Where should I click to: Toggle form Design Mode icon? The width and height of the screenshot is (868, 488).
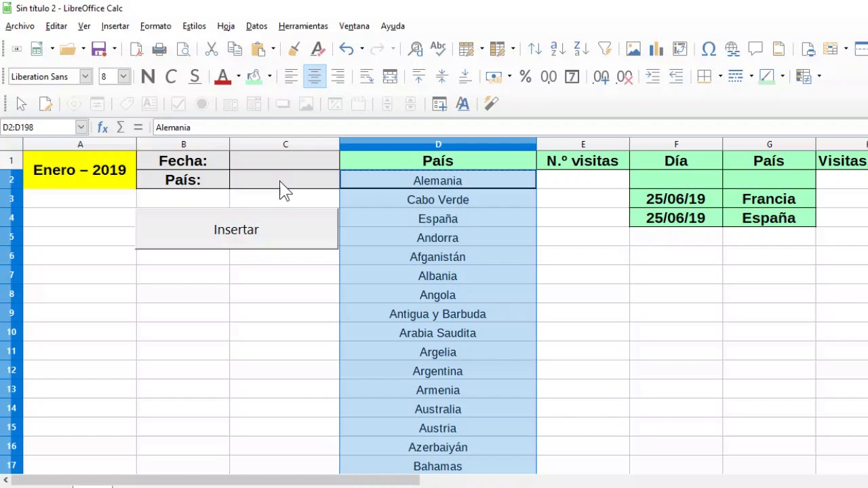[x=45, y=104]
